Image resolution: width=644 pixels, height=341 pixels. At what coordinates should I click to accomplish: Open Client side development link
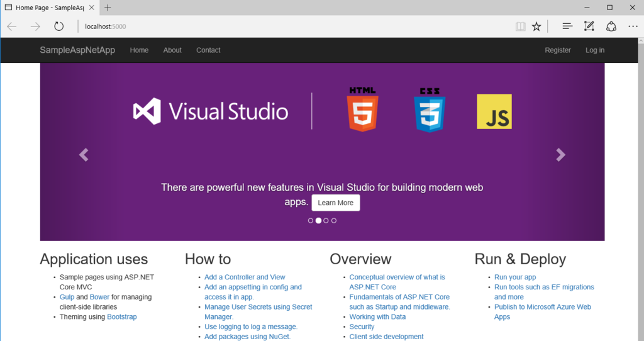click(x=387, y=337)
